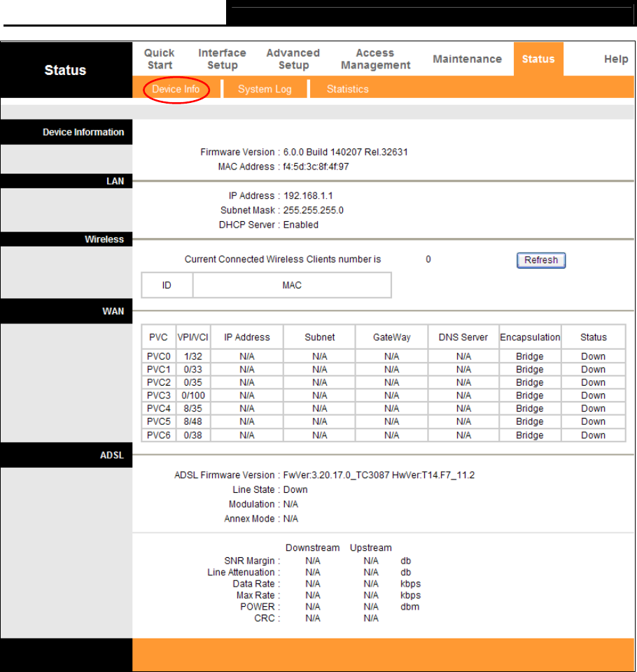637x672 pixels.
Task: Click LAN IP address 192.168.1.1
Action: point(308,196)
